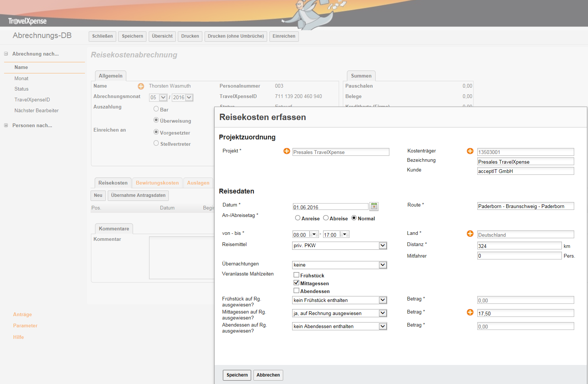Screen dimensions: 588x384
Task: Click the Neu button under Reisekosten
Action: point(98,195)
